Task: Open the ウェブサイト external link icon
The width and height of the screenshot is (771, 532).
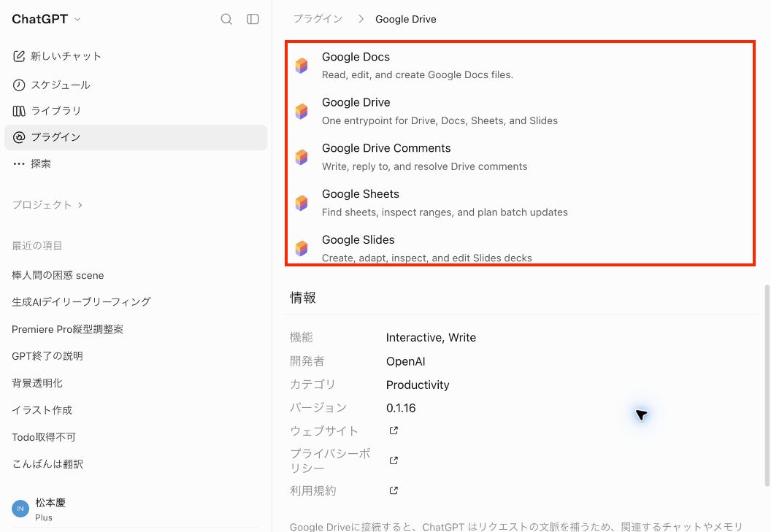Action: [x=394, y=431]
